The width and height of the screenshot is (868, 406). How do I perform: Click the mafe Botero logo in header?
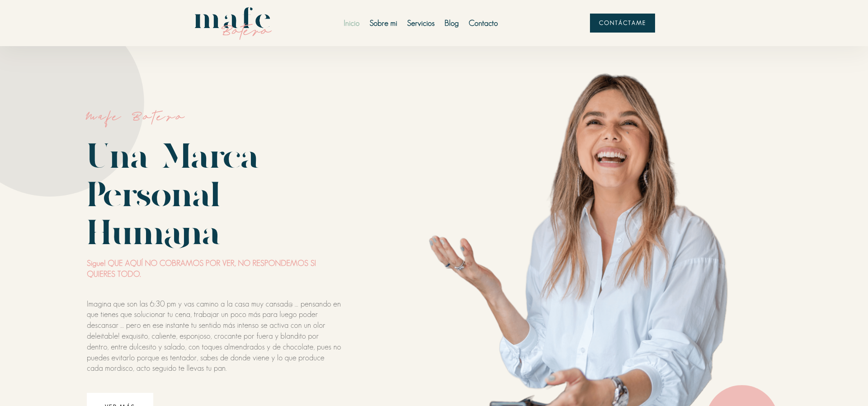click(x=233, y=23)
